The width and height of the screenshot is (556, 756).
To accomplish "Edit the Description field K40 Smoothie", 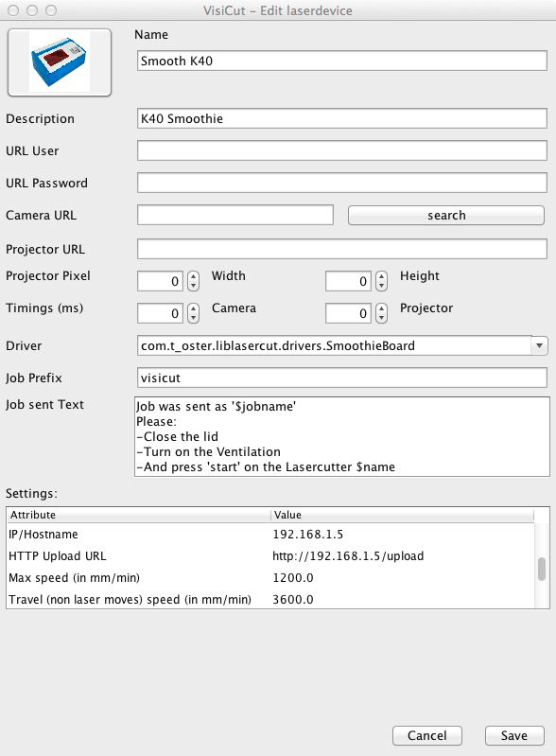I will click(x=342, y=118).
